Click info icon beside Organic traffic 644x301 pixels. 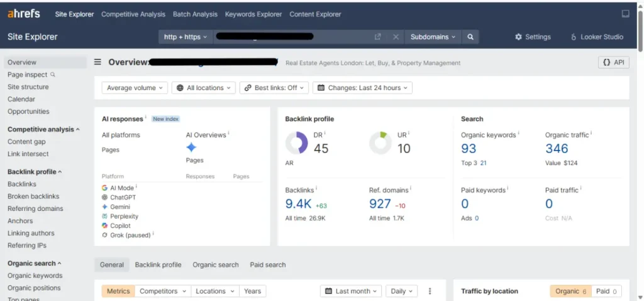pos(591,133)
